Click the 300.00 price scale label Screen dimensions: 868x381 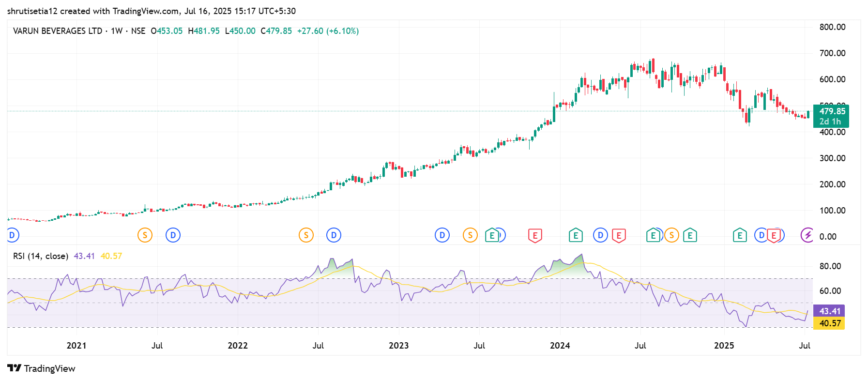pos(833,158)
